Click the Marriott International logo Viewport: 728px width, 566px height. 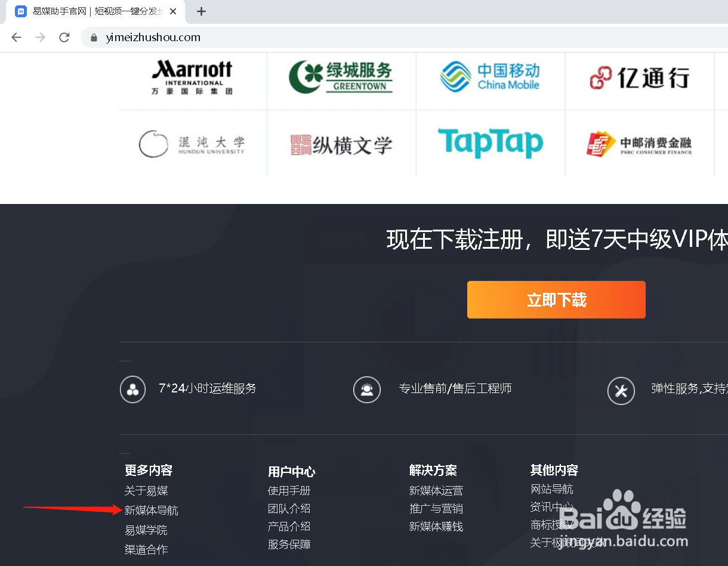(x=192, y=78)
